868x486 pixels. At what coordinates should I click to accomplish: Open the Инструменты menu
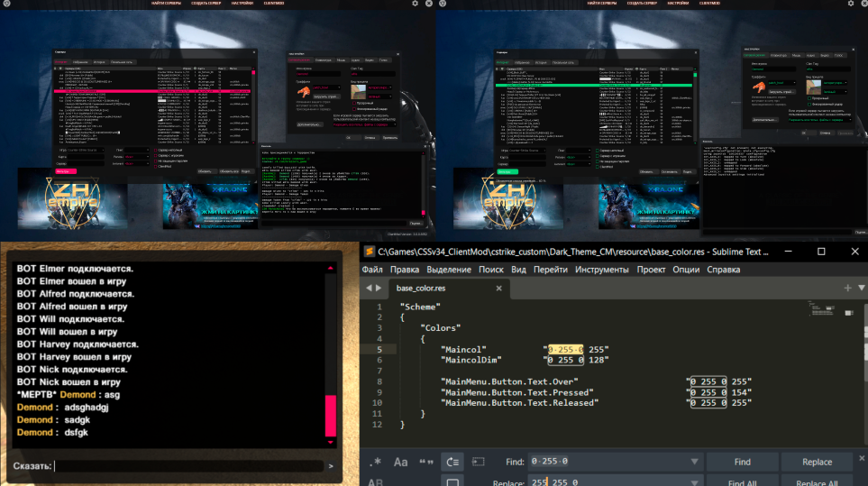coord(602,269)
